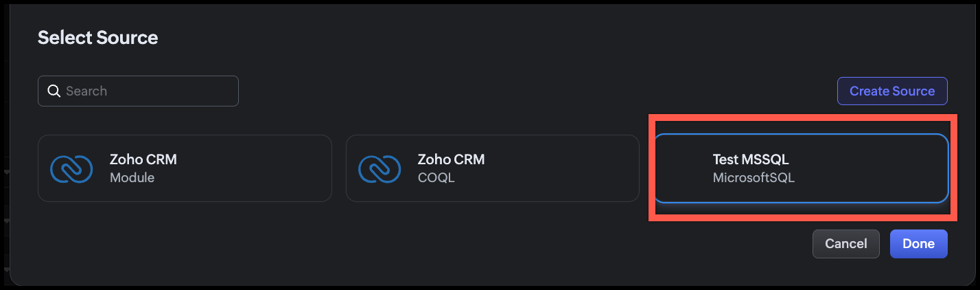980x290 pixels.
Task: Click the "Module" subtitle under Zoho CRM
Action: [132, 178]
